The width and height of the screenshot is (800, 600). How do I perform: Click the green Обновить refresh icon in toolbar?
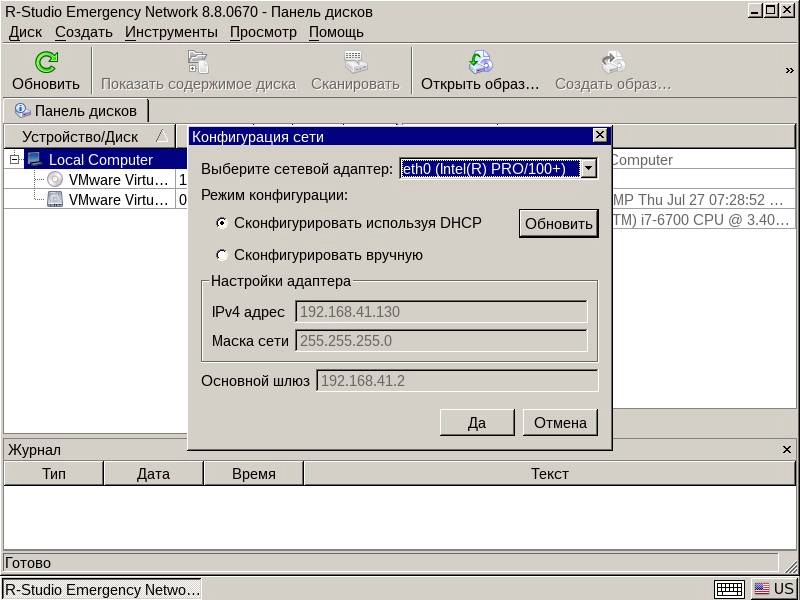coord(46,62)
